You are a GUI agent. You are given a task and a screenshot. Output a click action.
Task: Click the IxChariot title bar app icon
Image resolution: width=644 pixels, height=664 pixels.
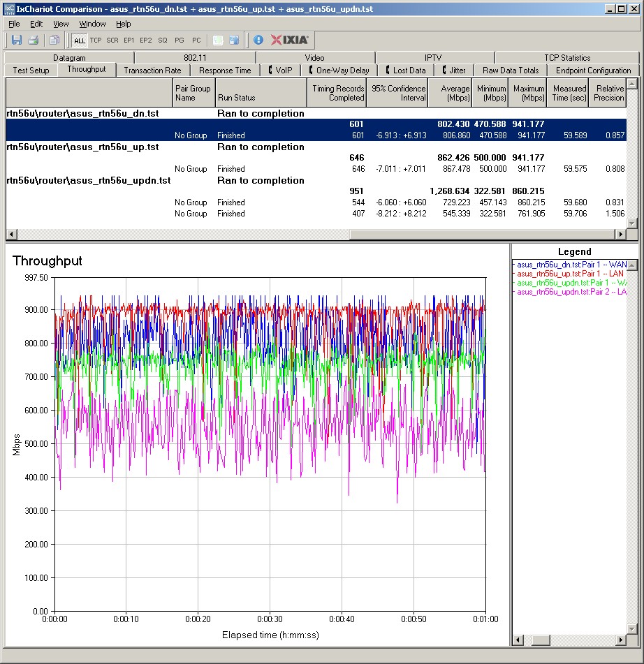9,8
